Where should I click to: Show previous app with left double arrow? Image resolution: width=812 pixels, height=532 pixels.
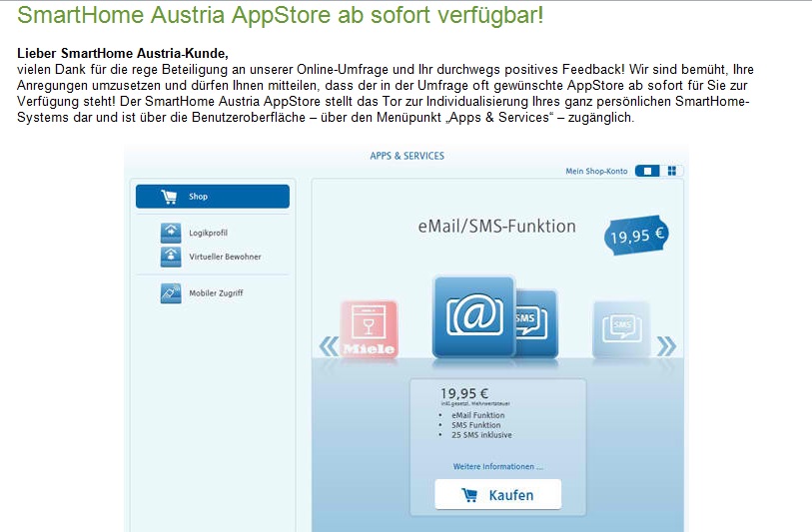[329, 346]
